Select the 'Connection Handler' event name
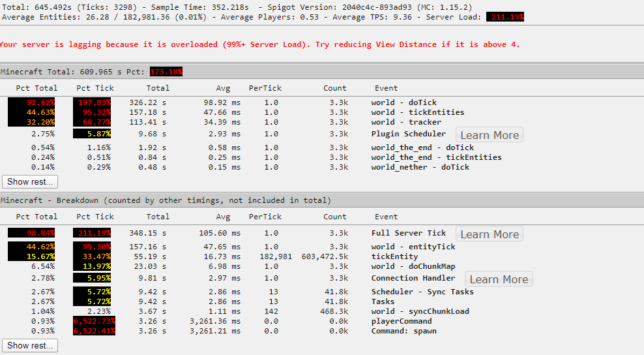Viewport: 644px width, 355px height. pyautogui.click(x=413, y=277)
